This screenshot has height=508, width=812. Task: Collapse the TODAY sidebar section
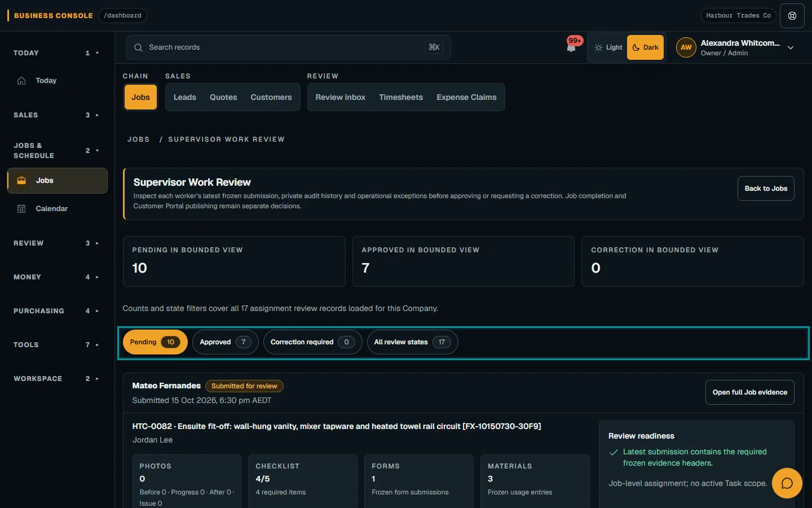pos(56,53)
